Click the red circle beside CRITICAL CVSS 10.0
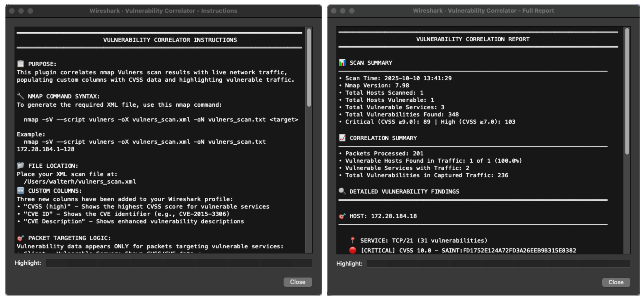The image size is (644, 300). [353, 250]
